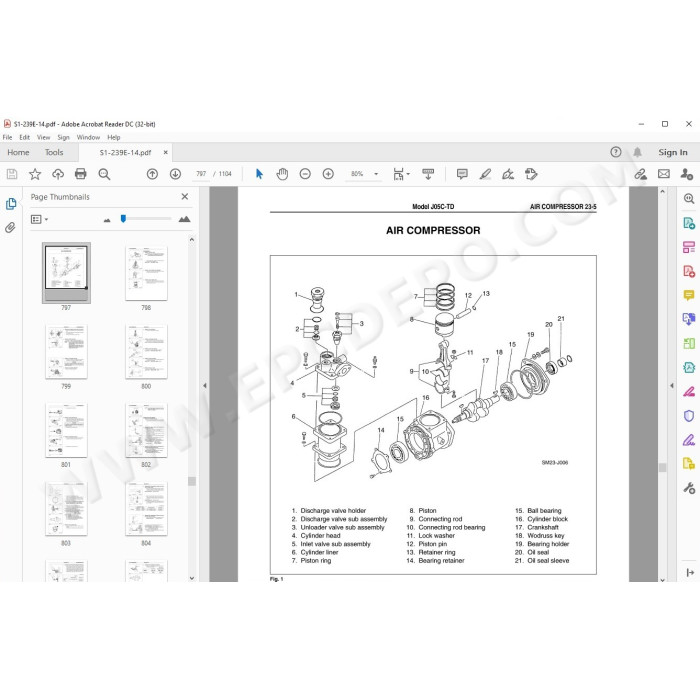
Task: Share with others person icon
Action: click(x=687, y=174)
